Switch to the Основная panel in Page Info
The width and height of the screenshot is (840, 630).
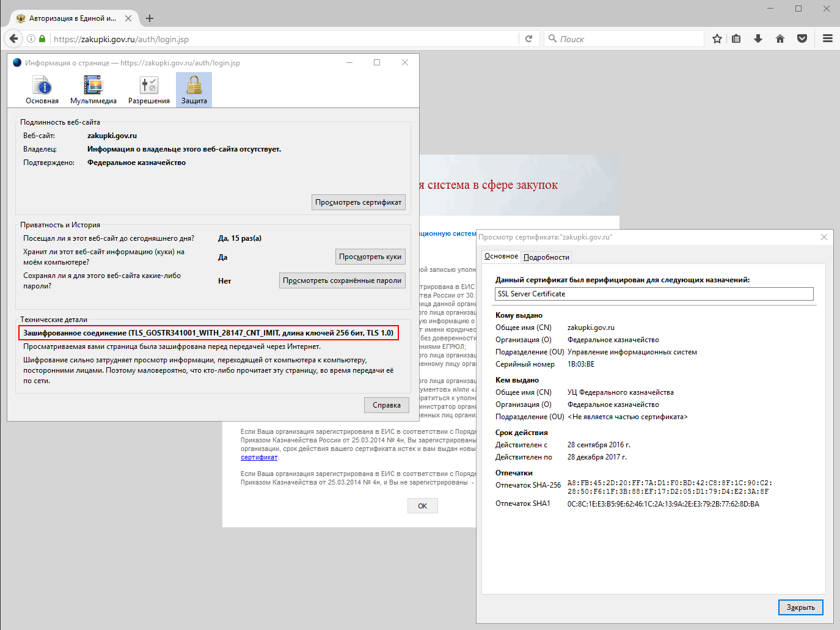tap(42, 90)
